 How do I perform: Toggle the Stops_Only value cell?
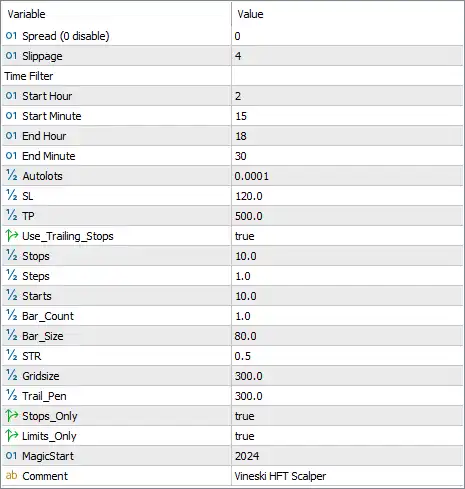347,416
